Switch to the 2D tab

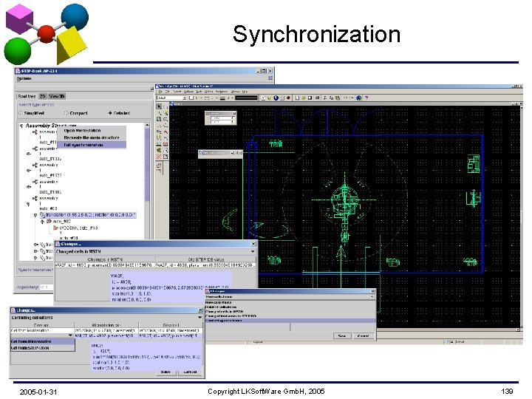(42, 96)
